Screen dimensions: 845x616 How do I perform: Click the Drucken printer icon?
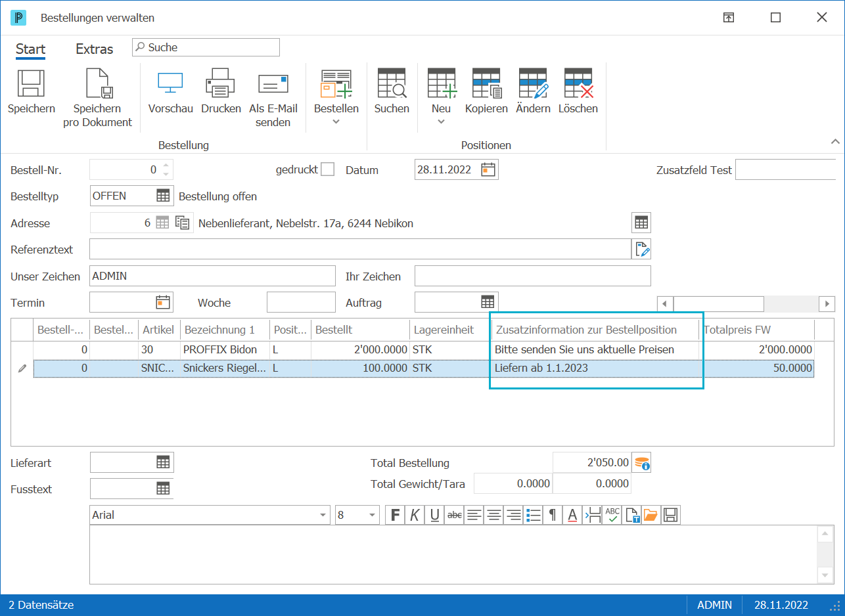(220, 83)
